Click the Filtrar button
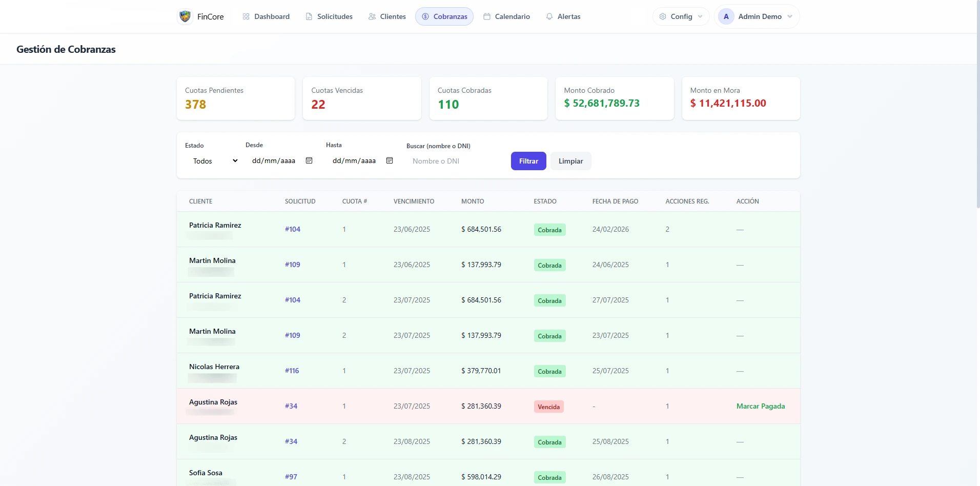Image resolution: width=980 pixels, height=486 pixels. (x=528, y=161)
